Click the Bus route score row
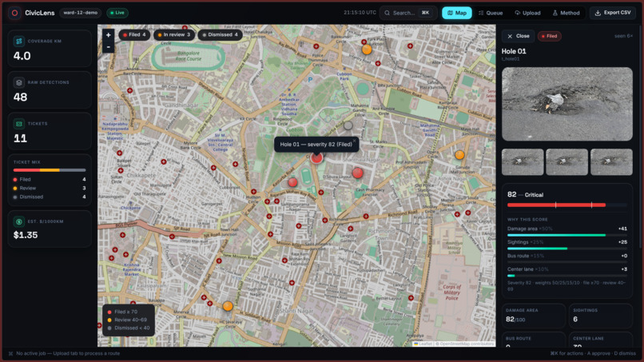Screen dimensions: 644x362 pyautogui.click(x=566, y=258)
